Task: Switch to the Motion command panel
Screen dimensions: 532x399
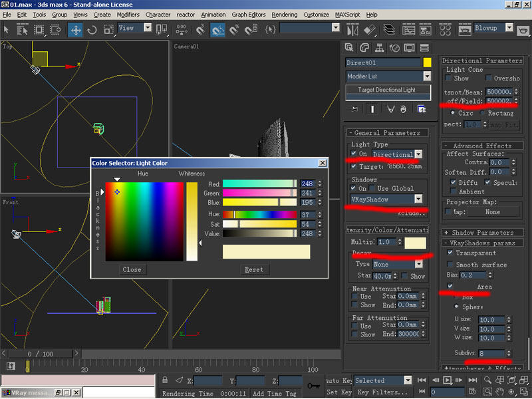Action: (x=394, y=48)
